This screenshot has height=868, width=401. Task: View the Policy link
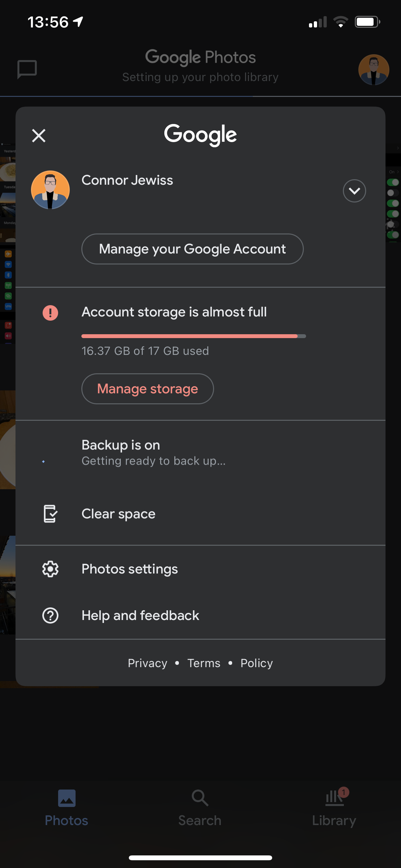pyautogui.click(x=256, y=662)
